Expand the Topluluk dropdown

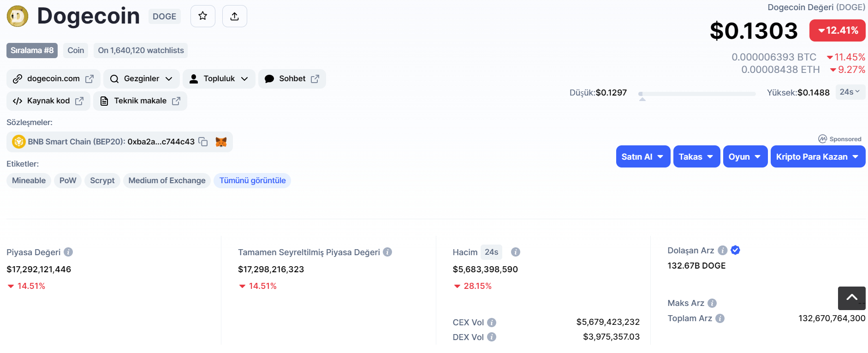(x=219, y=79)
